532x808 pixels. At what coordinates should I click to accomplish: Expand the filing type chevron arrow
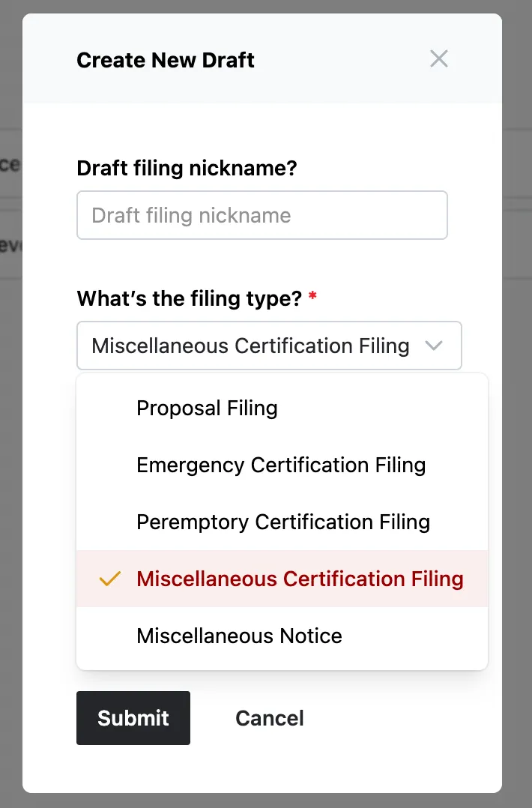(434, 346)
